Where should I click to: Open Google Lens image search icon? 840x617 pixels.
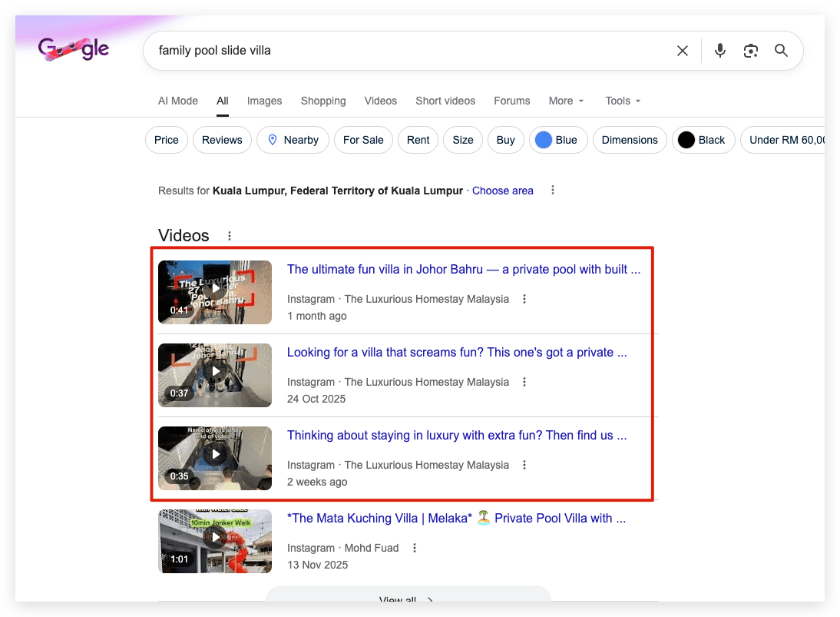pos(750,51)
